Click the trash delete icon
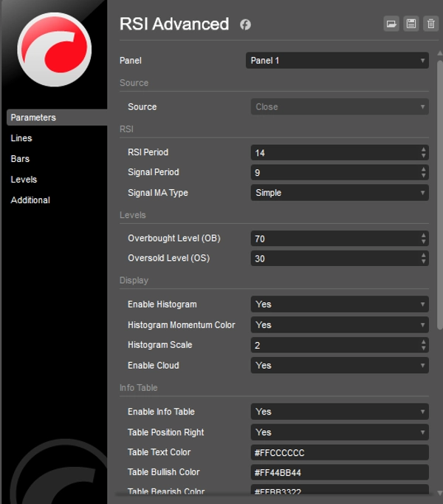 (431, 24)
